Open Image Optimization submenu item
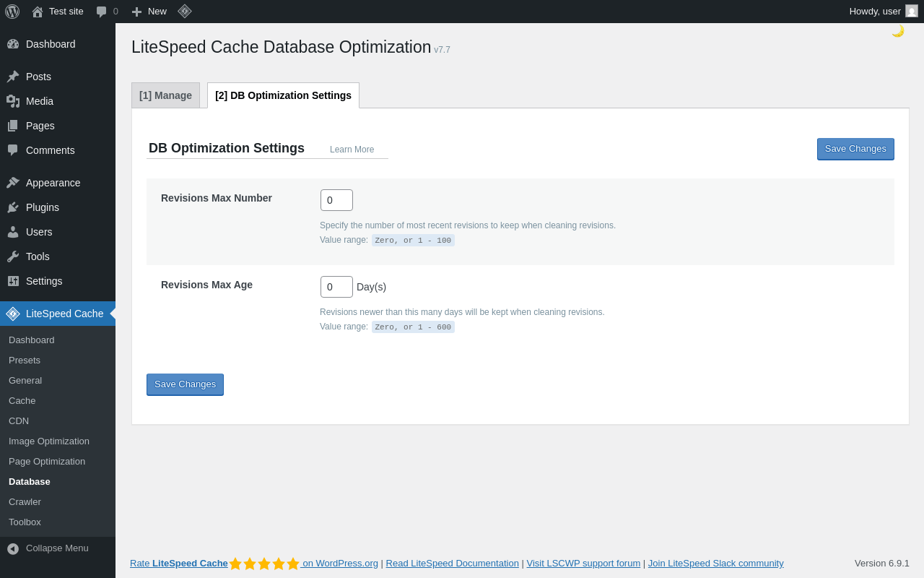 coord(58,441)
